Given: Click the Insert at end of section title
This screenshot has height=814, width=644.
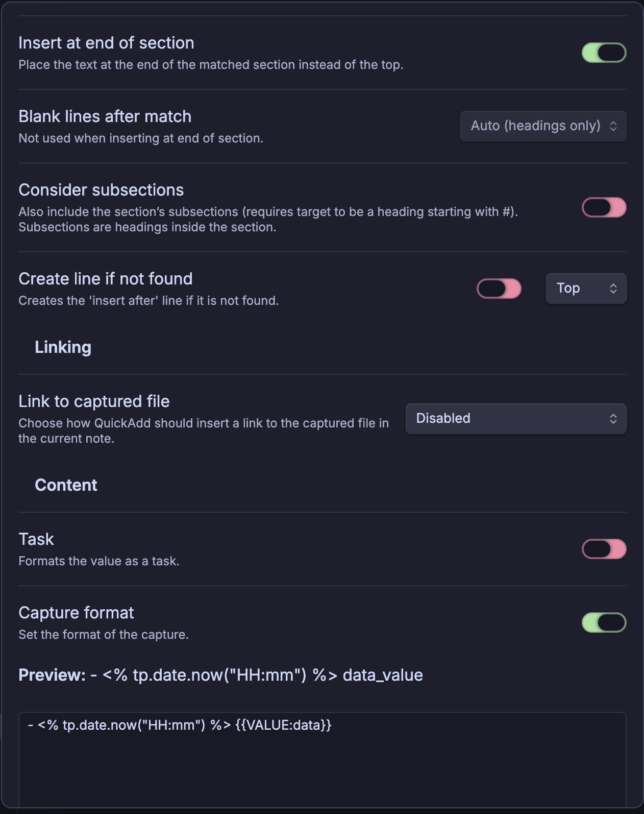Looking at the screenshot, I should 106,43.
